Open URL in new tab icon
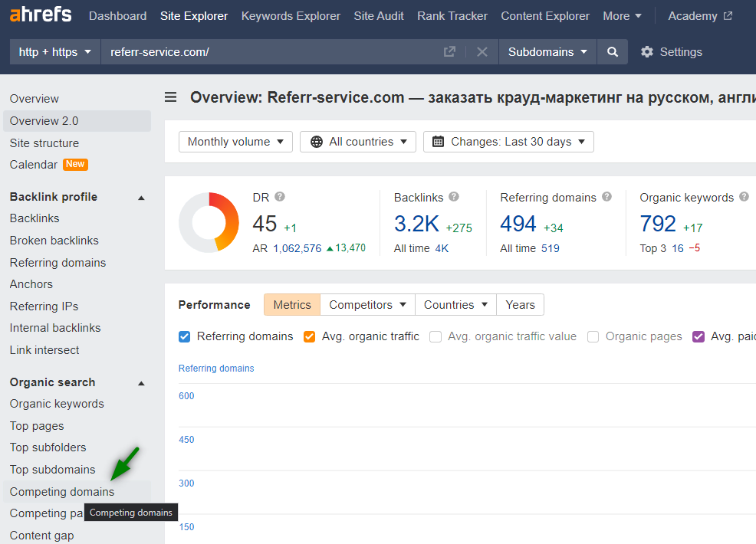Screen dimensions: 756x544 tap(449, 51)
